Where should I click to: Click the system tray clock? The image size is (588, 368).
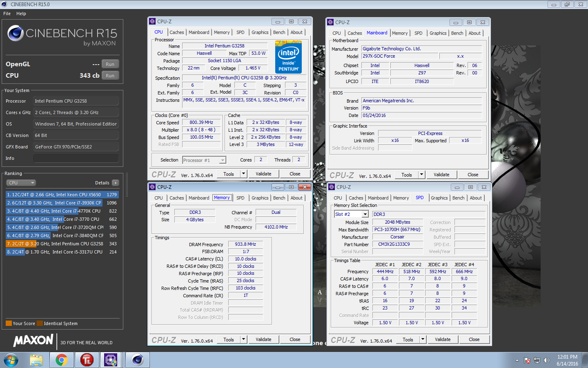click(x=567, y=360)
